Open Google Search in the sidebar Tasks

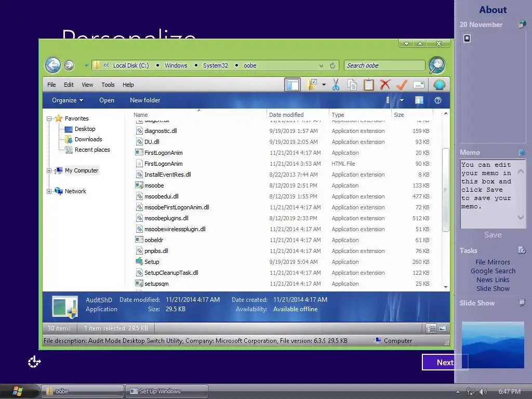[493, 271]
